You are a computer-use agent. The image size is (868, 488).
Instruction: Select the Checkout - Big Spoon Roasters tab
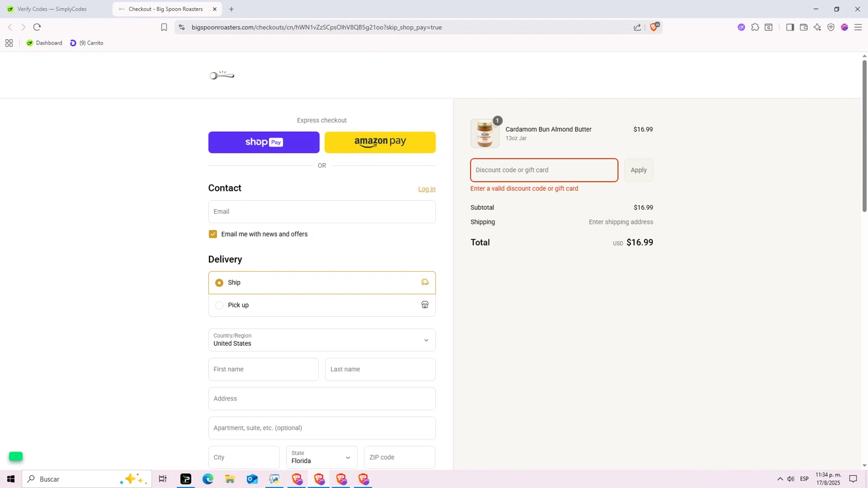click(x=165, y=9)
